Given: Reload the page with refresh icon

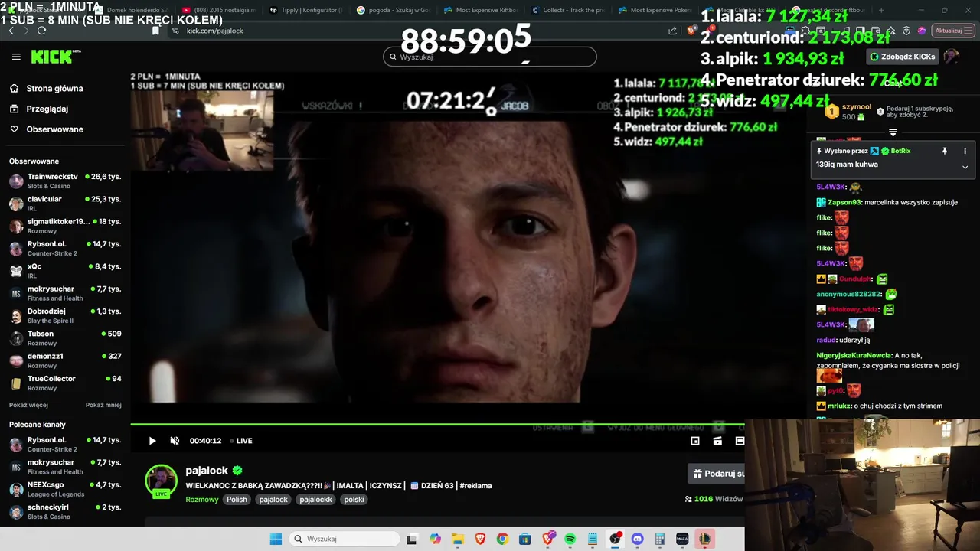Looking at the screenshot, I should point(41,31).
